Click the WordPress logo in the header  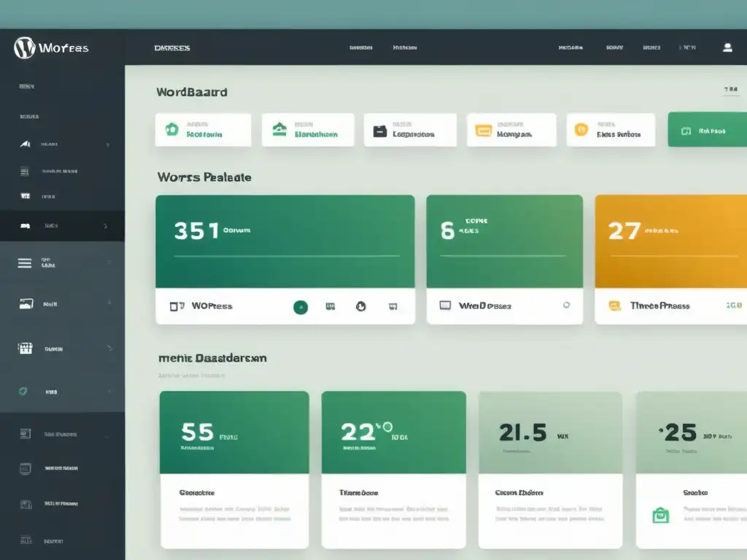24,48
